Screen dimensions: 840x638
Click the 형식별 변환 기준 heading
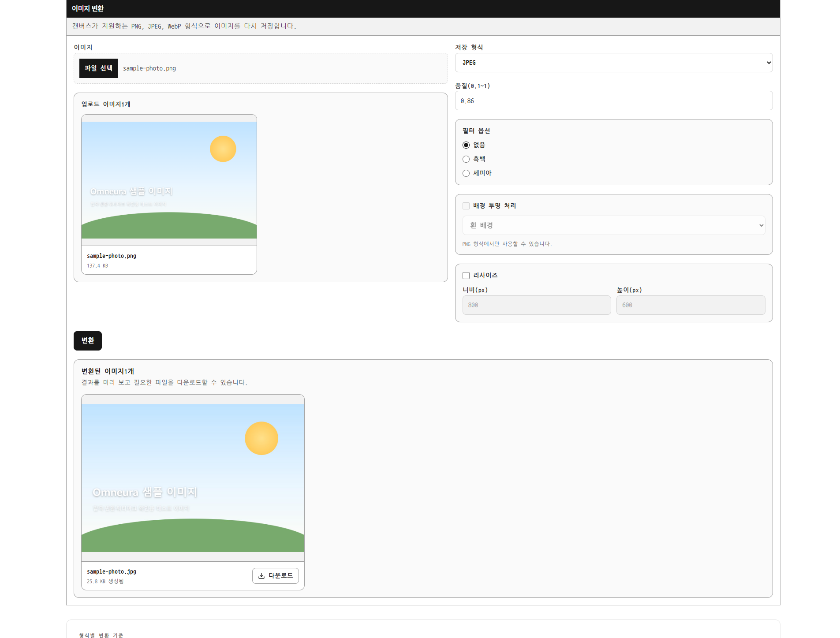click(x=101, y=635)
